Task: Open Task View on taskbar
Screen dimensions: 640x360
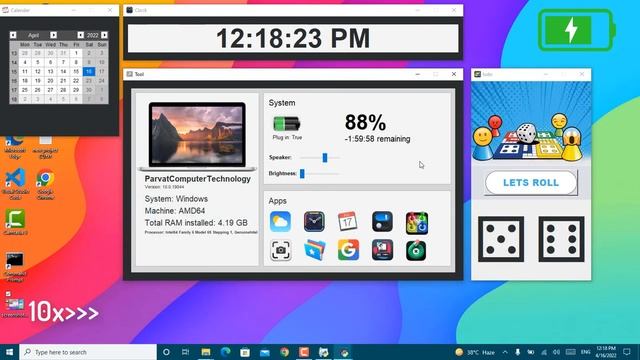Action: point(185,352)
